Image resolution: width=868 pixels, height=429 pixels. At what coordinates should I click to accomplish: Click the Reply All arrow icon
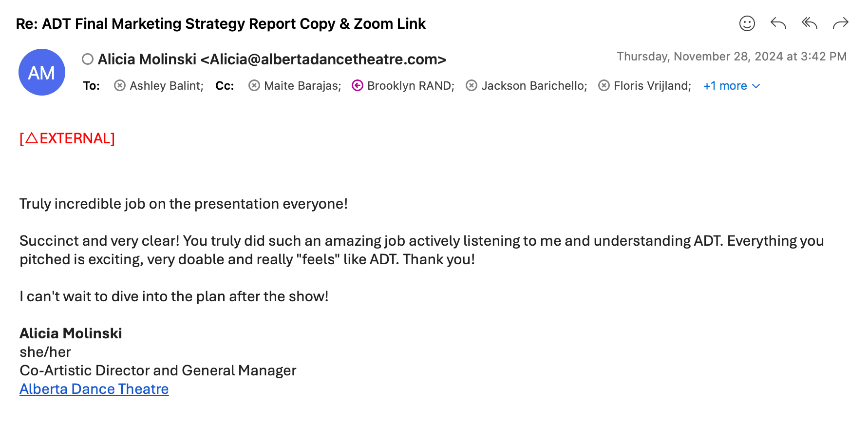[809, 23]
